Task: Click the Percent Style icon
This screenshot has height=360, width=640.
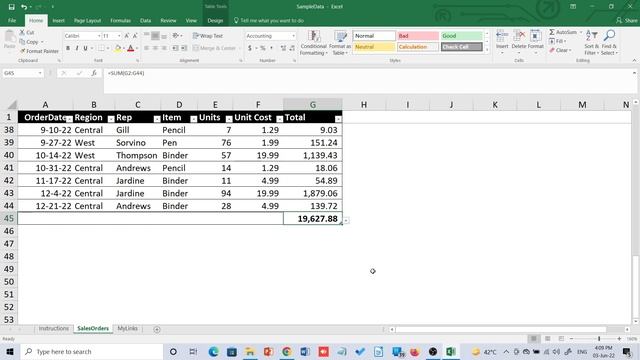Action: point(263,48)
